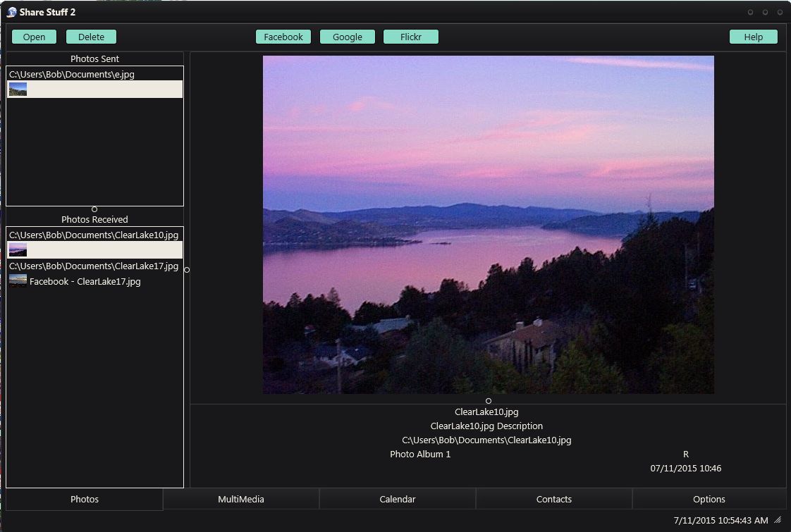The width and height of the screenshot is (791, 532).
Task: Click the splitter handle beside the left panel
Action: (187, 269)
